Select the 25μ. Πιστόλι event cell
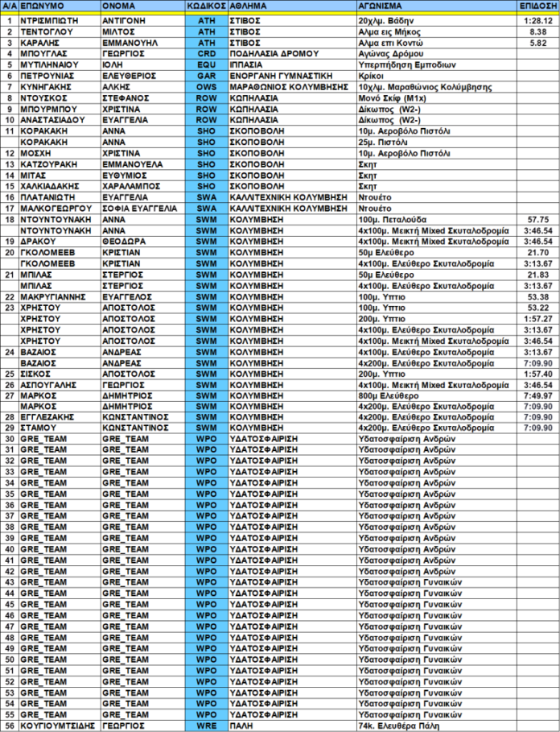 [385, 142]
